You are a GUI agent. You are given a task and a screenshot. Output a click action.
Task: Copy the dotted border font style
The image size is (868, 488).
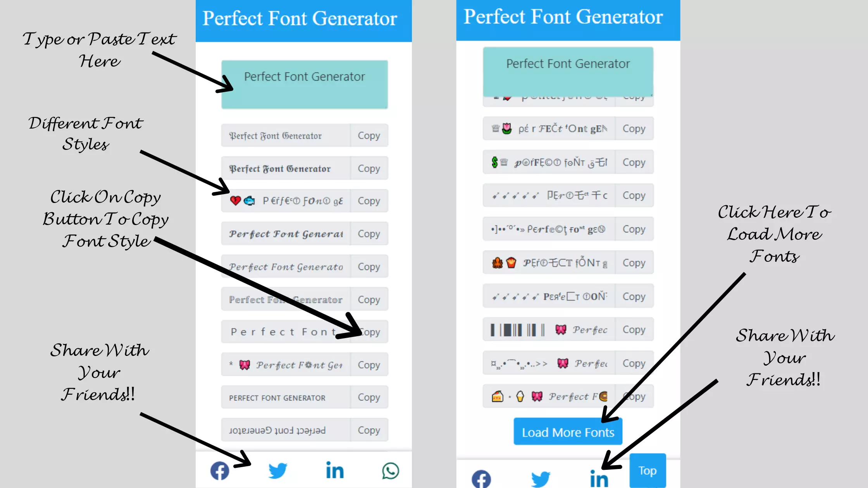(x=369, y=299)
